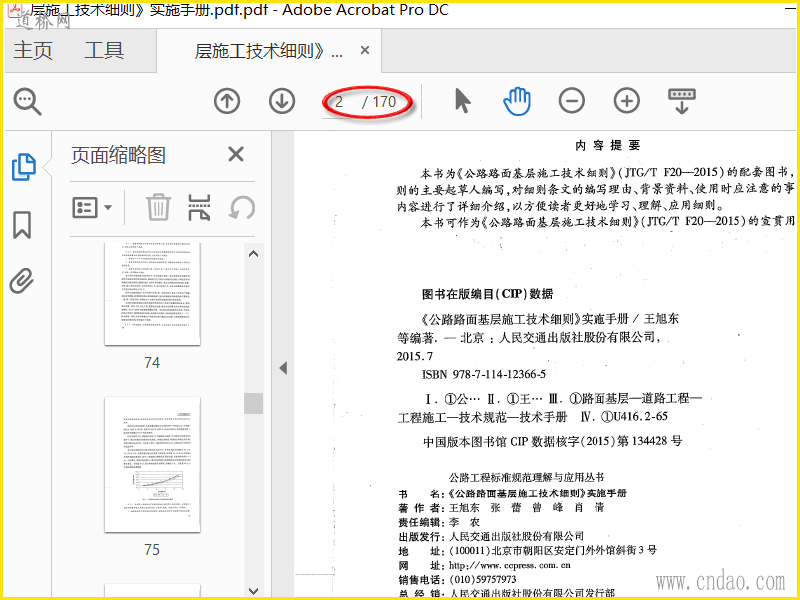The width and height of the screenshot is (800, 600).
Task: Activate the hand pan tool
Action: coord(517,101)
